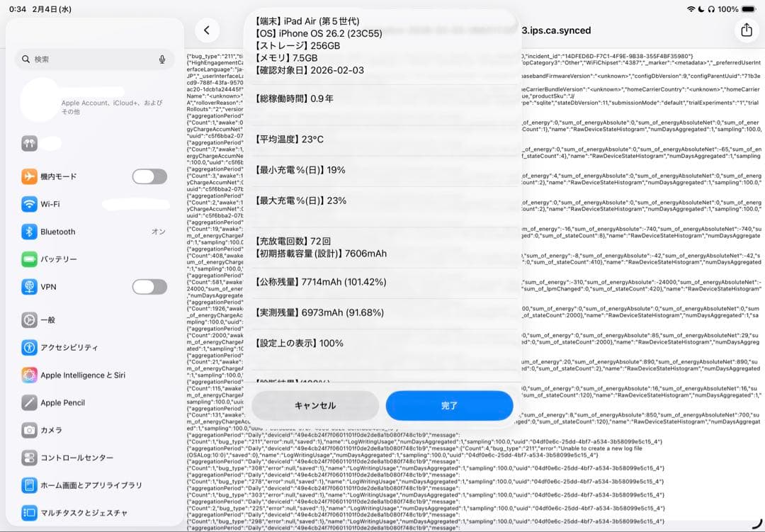Enable the 機内モード airplane mode toggle
Viewport: 765px width, 532px height.
(x=149, y=176)
